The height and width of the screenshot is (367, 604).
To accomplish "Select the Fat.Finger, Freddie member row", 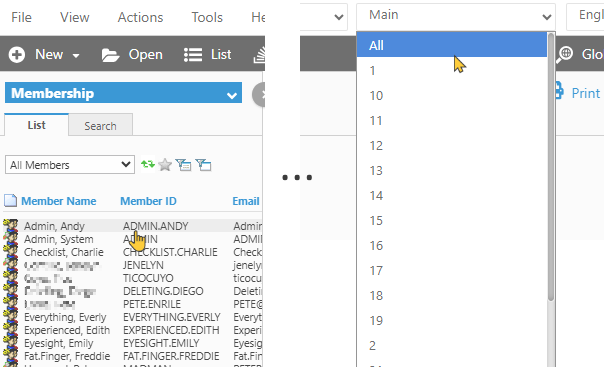I will [x=133, y=356].
